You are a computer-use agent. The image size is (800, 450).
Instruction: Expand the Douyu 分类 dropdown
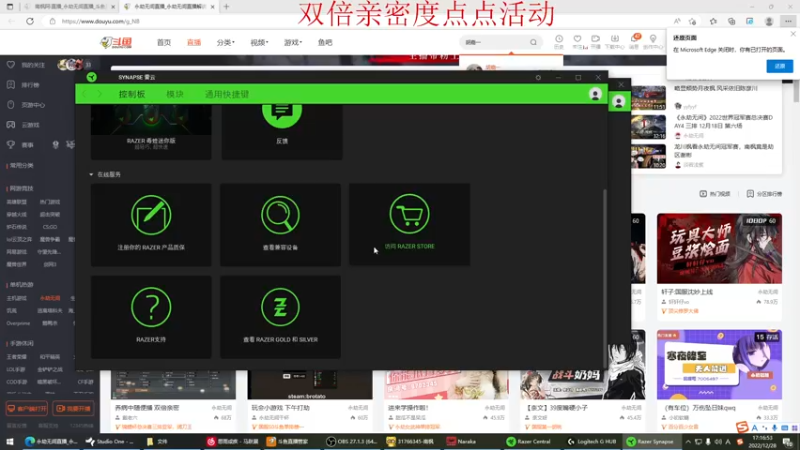226,42
